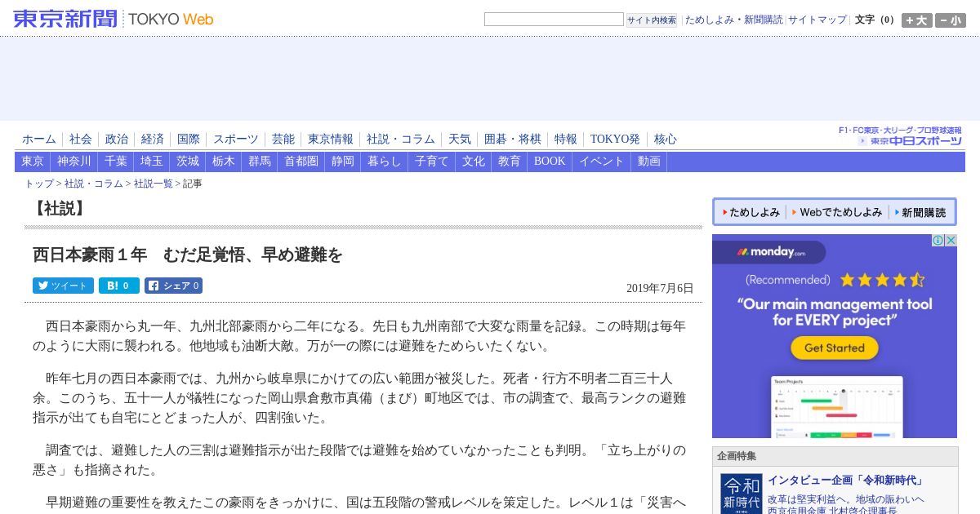Viewport: 980px width, 514px height.
Task: Open the 特報 section
Action: [x=566, y=140]
